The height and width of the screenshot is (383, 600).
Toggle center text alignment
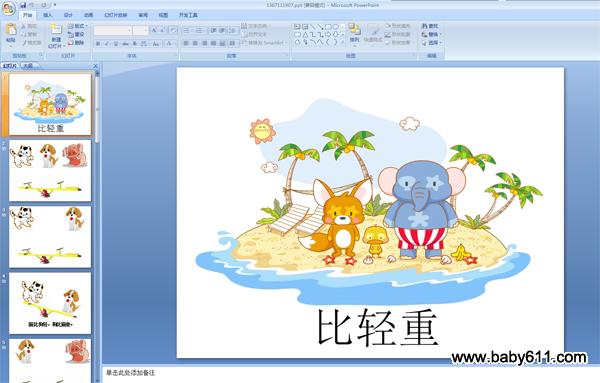coord(195,43)
